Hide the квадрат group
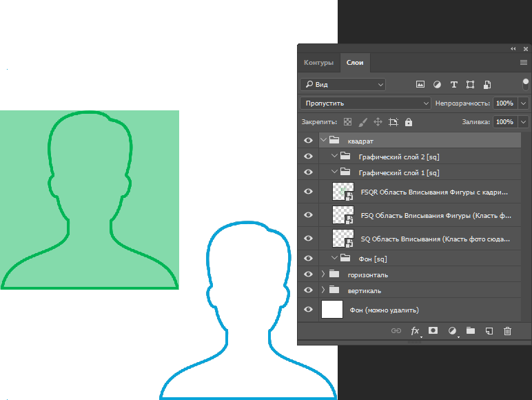The width and height of the screenshot is (532, 400). 308,140
